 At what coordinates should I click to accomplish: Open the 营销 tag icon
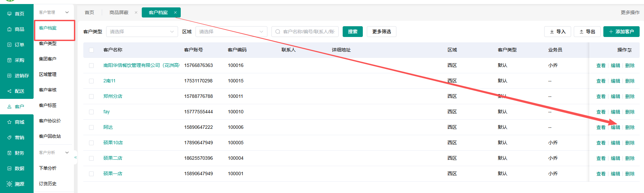(x=9, y=138)
